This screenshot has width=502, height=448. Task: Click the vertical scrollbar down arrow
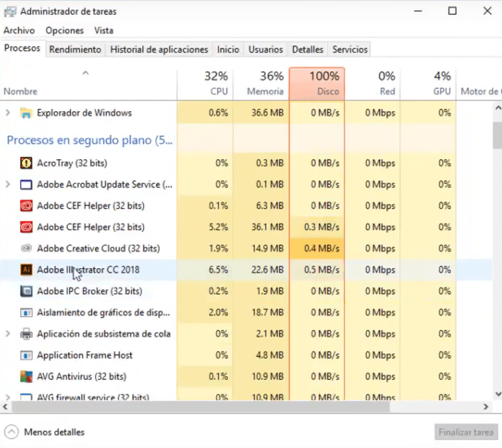[498, 394]
